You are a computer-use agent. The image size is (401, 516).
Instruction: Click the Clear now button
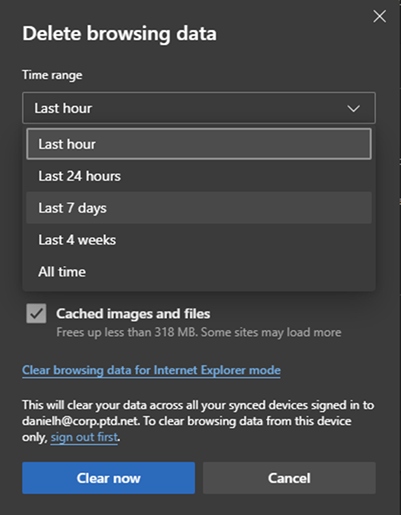coord(109,478)
